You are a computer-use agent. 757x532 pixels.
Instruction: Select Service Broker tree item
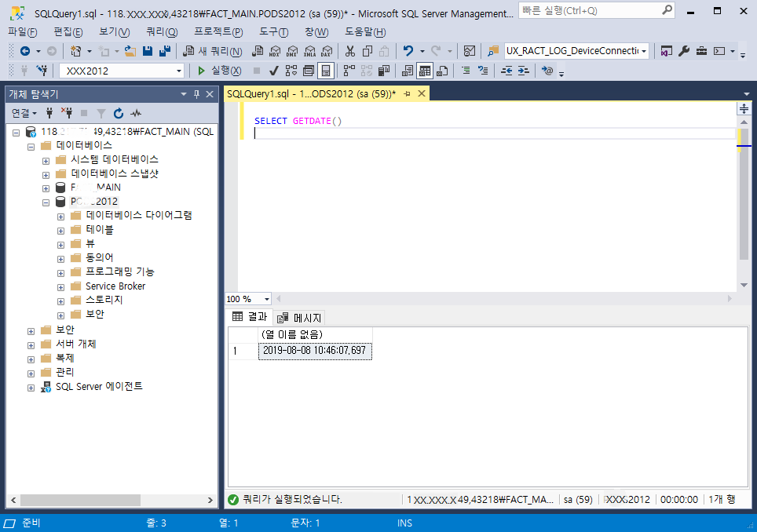point(115,286)
